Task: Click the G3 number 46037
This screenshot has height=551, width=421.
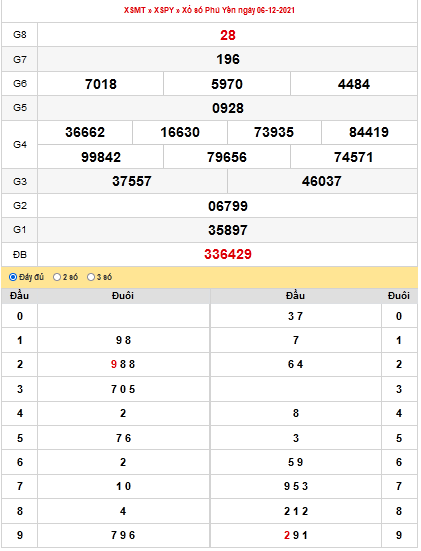Action: [x=322, y=181]
